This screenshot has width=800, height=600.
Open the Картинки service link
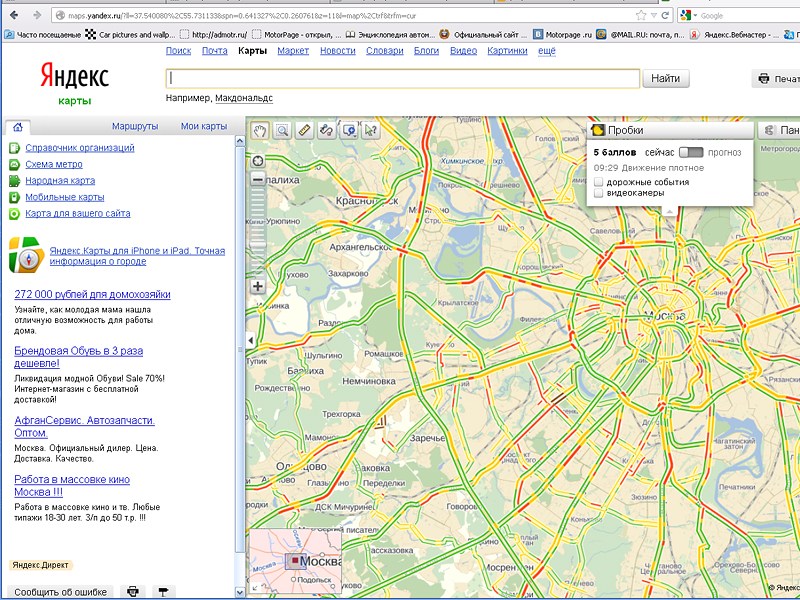point(507,51)
